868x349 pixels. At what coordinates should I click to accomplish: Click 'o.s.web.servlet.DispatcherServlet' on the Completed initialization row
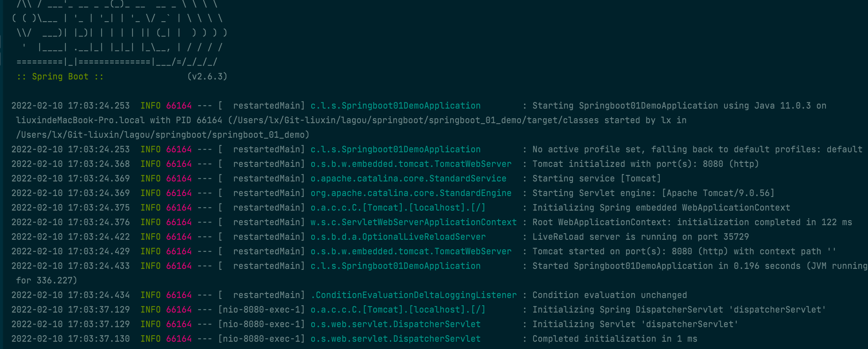(x=396, y=338)
